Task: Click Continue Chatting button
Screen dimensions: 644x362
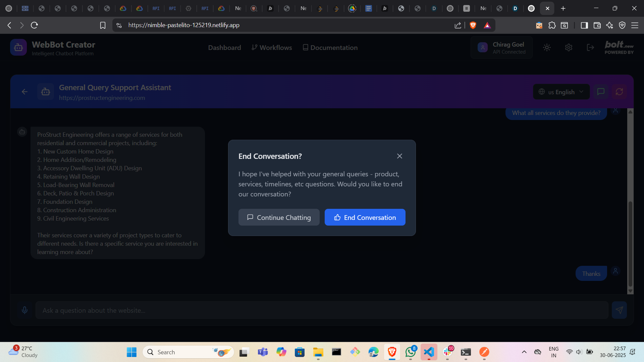Action: click(x=279, y=218)
